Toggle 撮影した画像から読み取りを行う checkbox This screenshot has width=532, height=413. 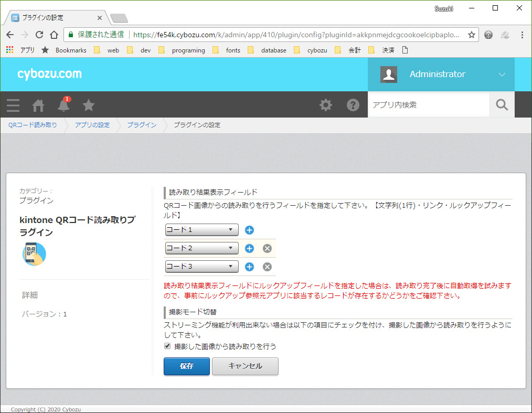tap(167, 346)
